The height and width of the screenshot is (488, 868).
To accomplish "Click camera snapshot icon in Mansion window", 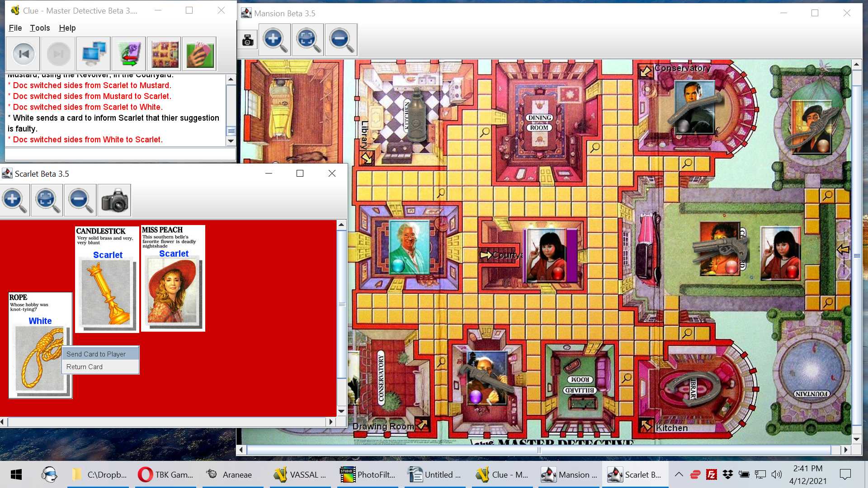I will pos(248,41).
